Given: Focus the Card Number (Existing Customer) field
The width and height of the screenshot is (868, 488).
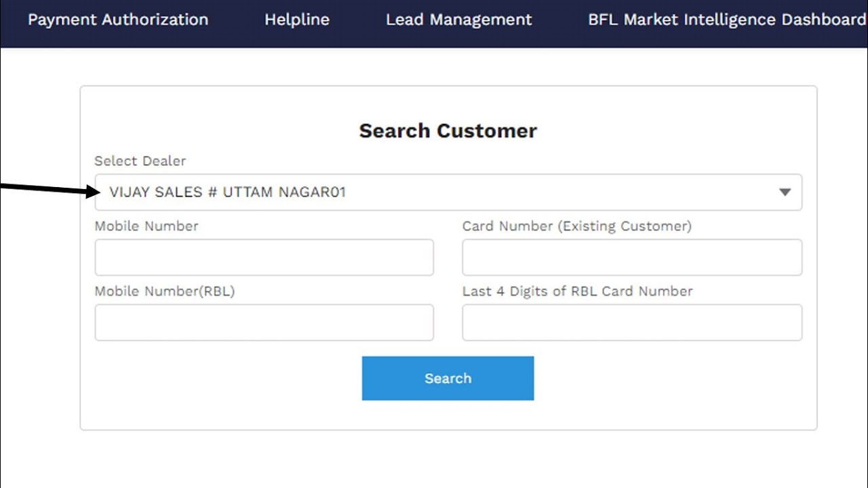Looking at the screenshot, I should (632, 257).
